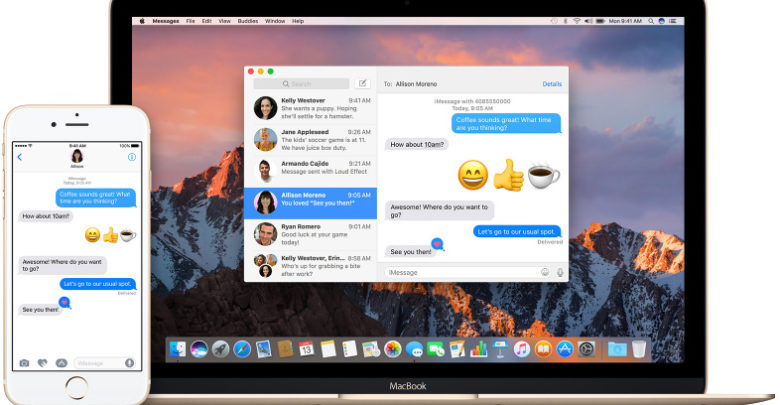Open the File menu
Image resolution: width=780 pixels, height=405 pixels.
(x=191, y=21)
